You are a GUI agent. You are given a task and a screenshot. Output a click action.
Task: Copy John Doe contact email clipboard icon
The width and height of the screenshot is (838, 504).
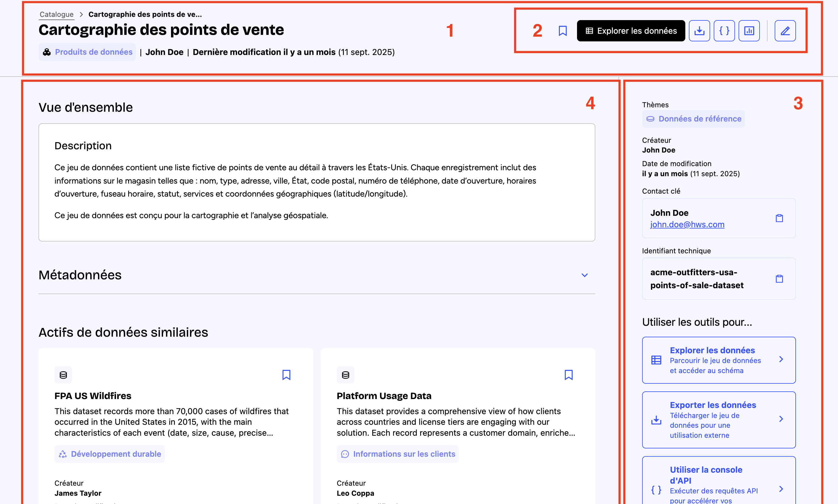[x=779, y=218]
